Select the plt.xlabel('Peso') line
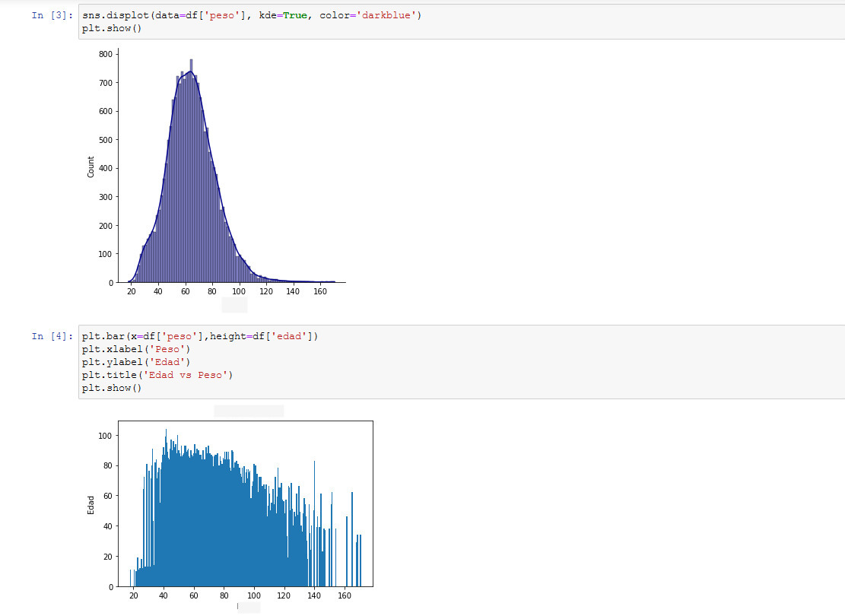The width and height of the screenshot is (845, 616). tap(136, 349)
